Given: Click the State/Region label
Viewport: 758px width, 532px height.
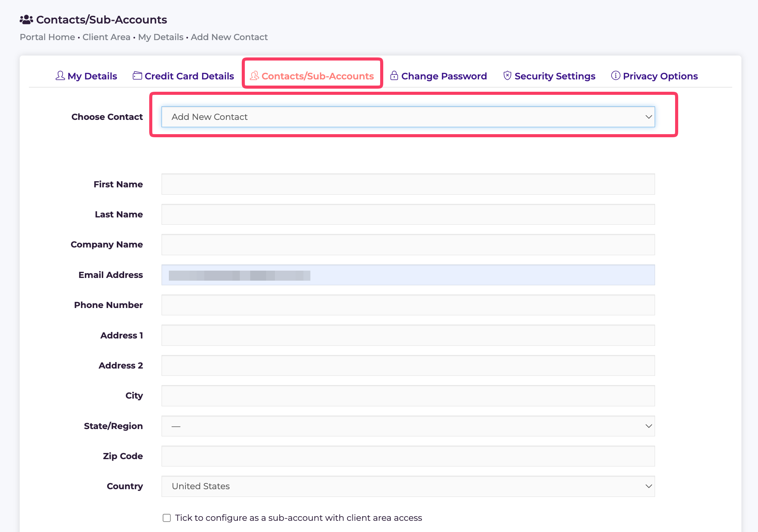Looking at the screenshot, I should [x=113, y=426].
